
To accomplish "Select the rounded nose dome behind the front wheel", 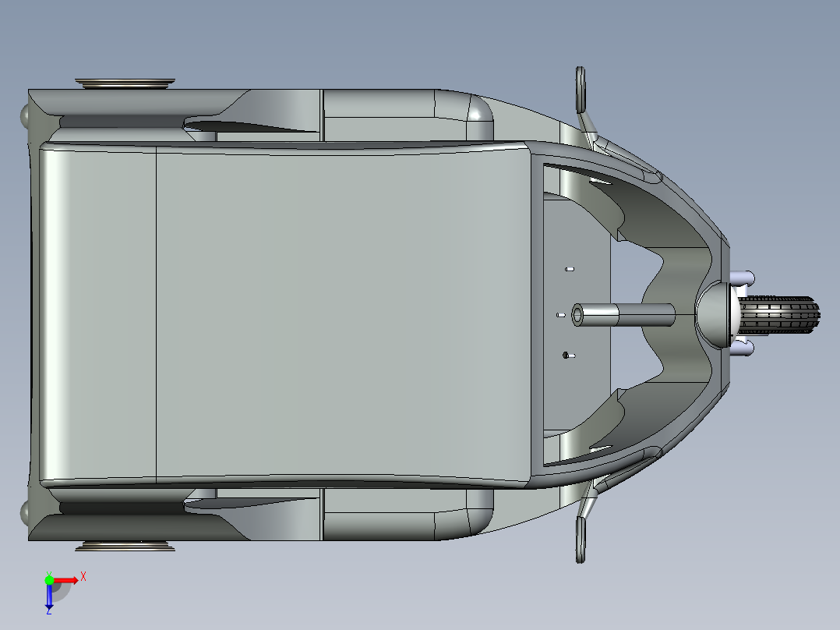I will [718, 315].
